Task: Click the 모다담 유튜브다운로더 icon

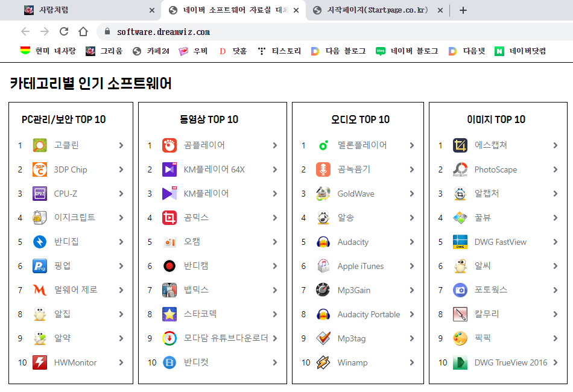Action: coord(169,338)
